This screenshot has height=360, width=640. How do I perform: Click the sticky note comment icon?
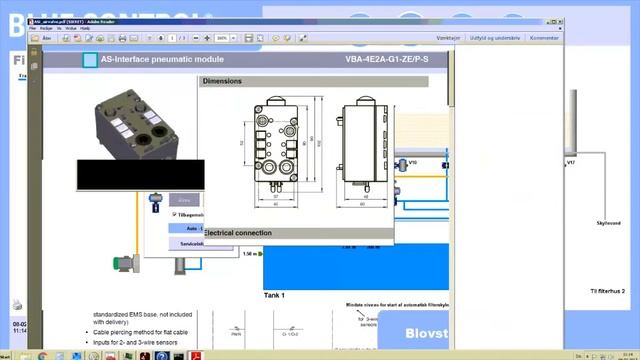(276, 38)
